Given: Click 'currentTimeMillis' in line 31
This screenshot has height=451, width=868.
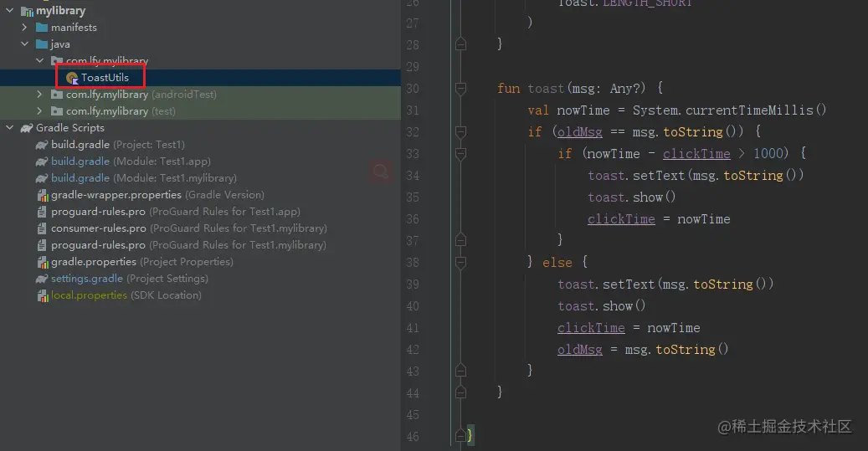Looking at the screenshot, I should 749,110.
